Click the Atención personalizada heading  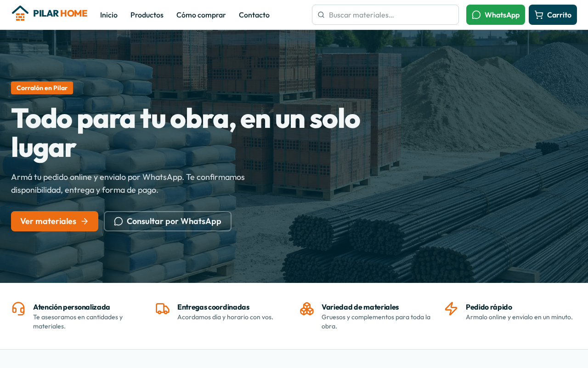point(72,307)
